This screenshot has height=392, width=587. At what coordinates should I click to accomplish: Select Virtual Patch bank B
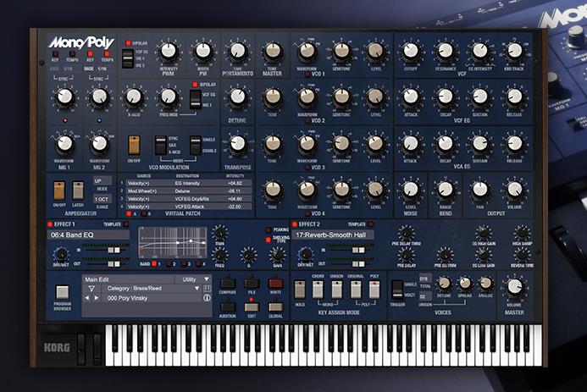tap(144, 213)
